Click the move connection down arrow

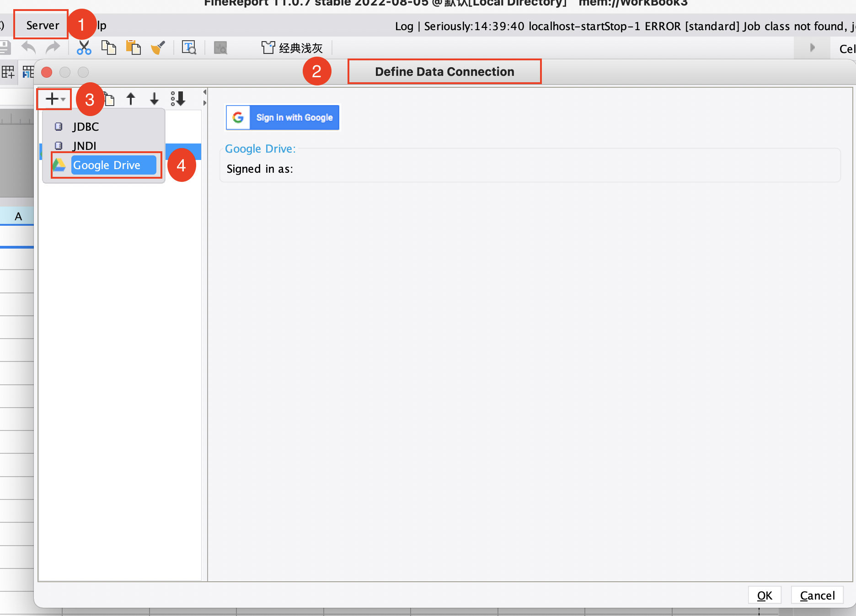coord(154,98)
